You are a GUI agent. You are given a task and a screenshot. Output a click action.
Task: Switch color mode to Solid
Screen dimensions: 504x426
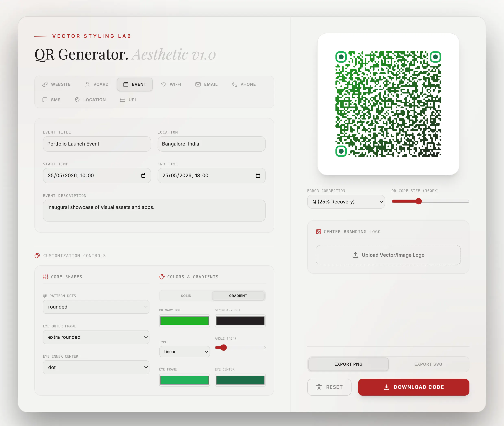pos(186,296)
